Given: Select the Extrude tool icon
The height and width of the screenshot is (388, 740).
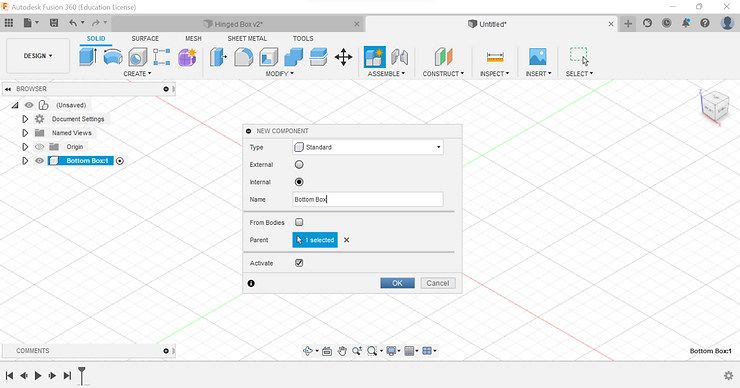Looking at the screenshot, I should 88,57.
